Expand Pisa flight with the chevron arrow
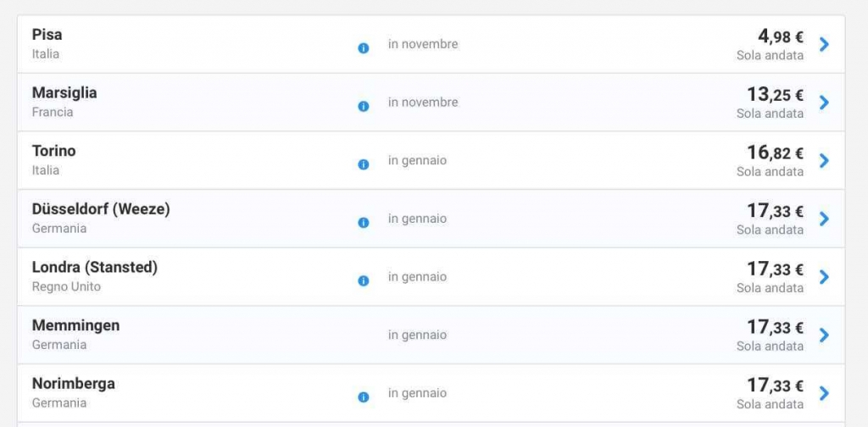Image resolution: width=868 pixels, height=427 pixels. tap(824, 44)
